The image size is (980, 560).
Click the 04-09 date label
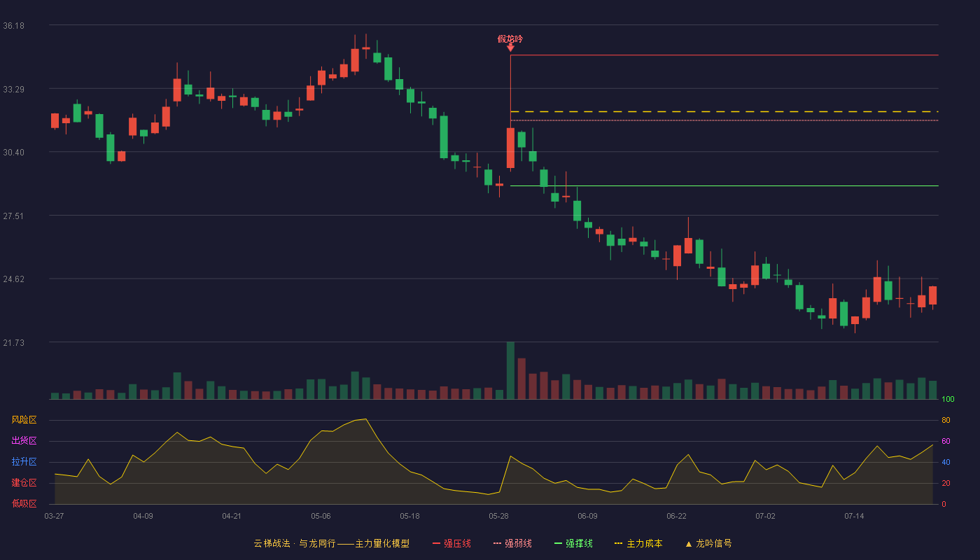point(143,516)
